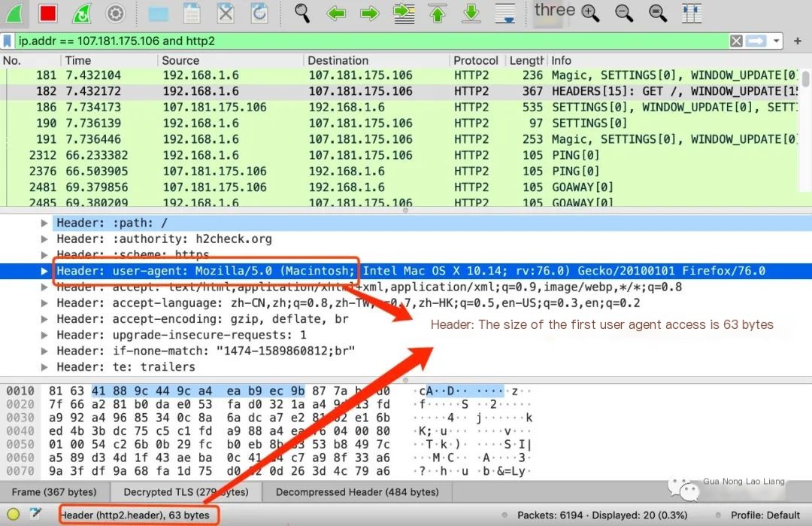Switch to Decrypted TLS tab

[186, 492]
